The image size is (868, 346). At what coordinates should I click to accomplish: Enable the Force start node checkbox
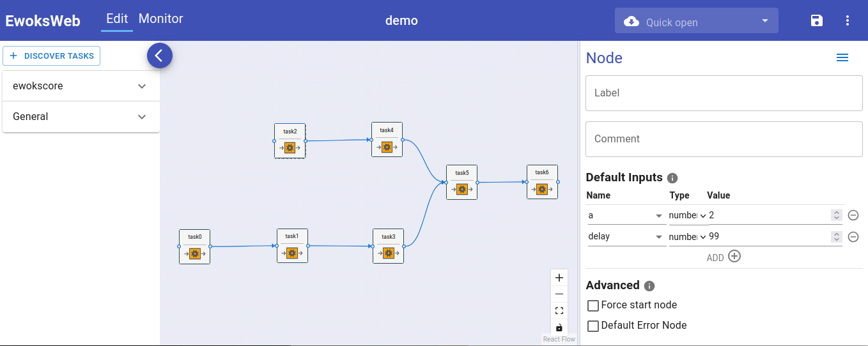[593, 306]
